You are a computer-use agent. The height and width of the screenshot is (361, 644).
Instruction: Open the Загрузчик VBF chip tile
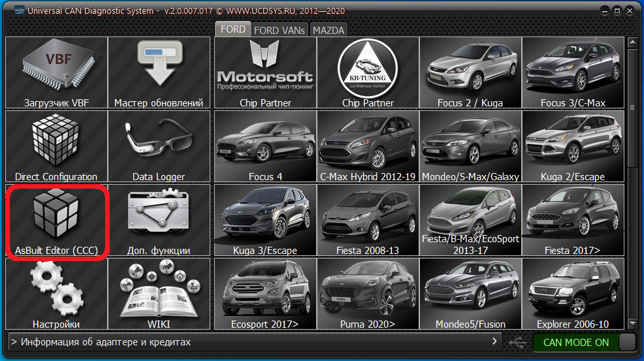tap(56, 72)
